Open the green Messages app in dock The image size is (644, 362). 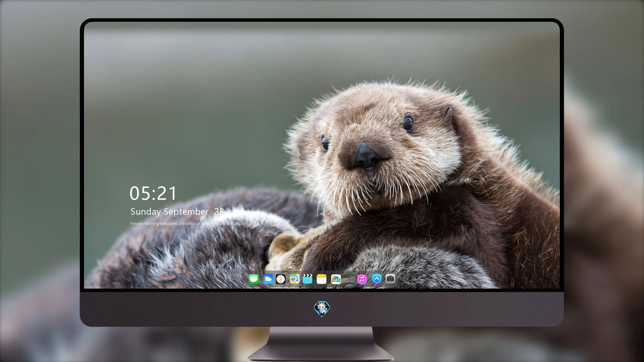pos(254,279)
